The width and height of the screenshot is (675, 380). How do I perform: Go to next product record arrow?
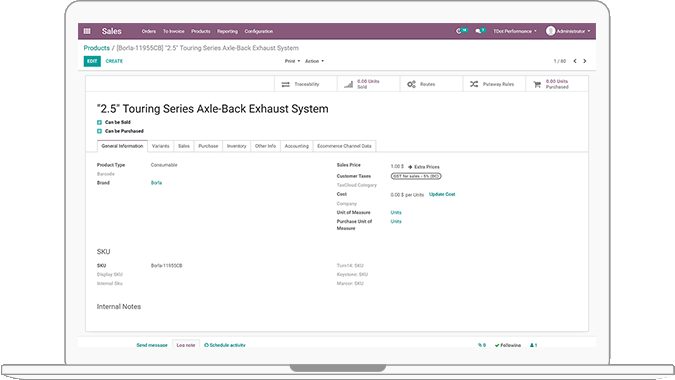pos(585,61)
